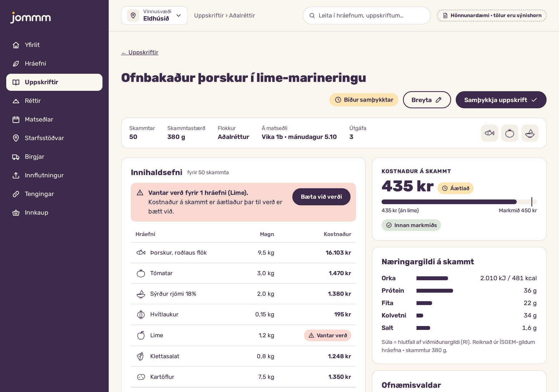
Task: Open Réttir section
Action: tap(54, 101)
